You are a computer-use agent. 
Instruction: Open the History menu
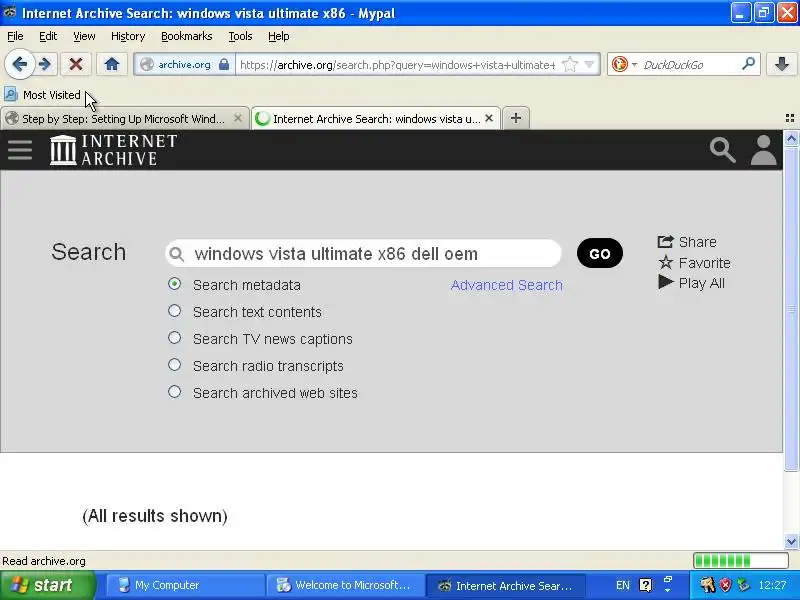click(128, 36)
